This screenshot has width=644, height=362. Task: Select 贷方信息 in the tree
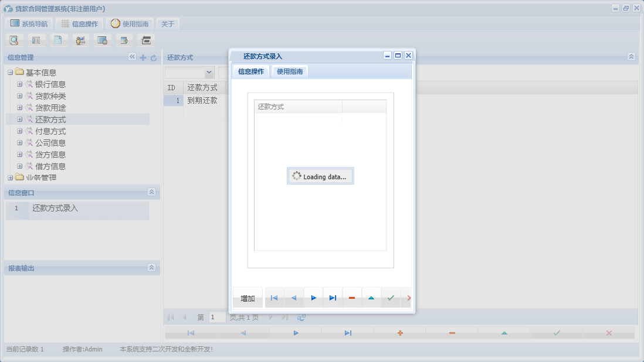[50, 155]
